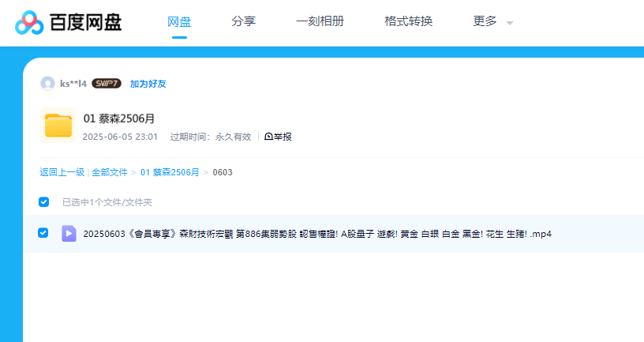
Task: Click the purple video file icon
Action: [69, 233]
